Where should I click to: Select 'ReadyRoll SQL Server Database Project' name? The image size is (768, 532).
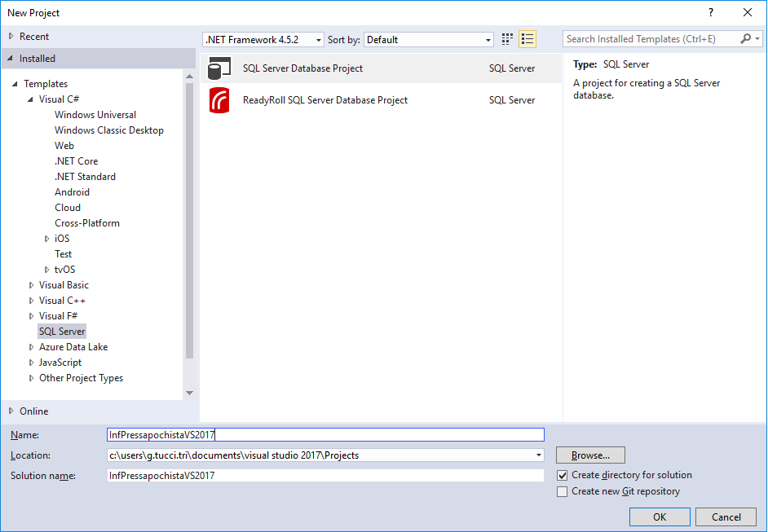[x=325, y=100]
